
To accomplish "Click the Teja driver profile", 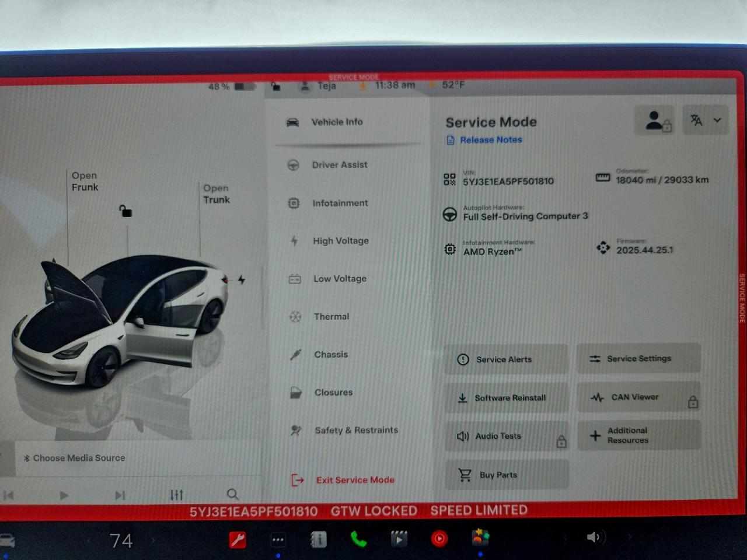I will coord(318,86).
